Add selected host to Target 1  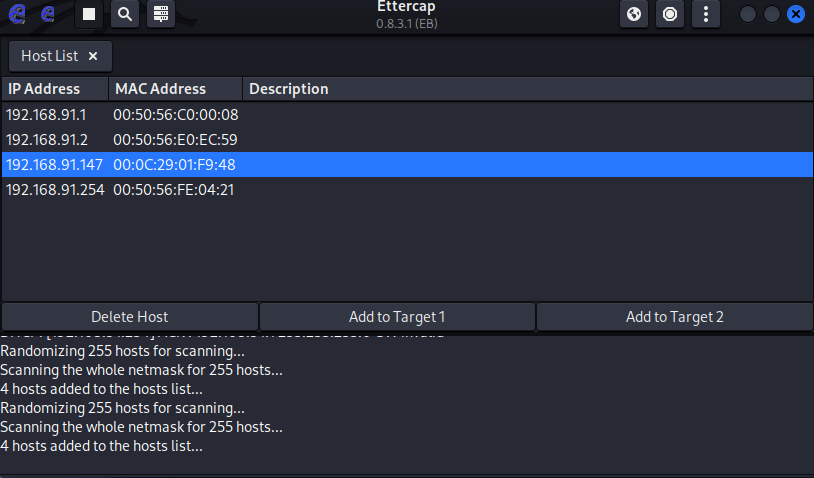tap(397, 317)
